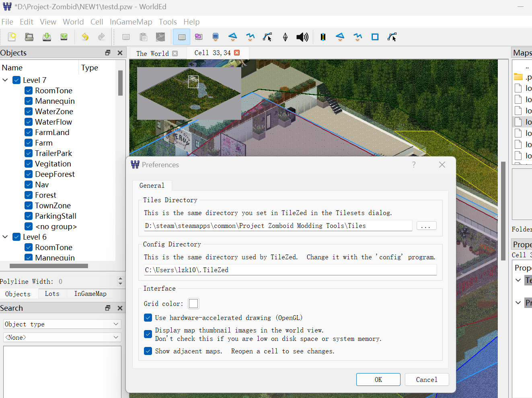Select the blue Create Object tool

pyautogui.click(x=216, y=37)
